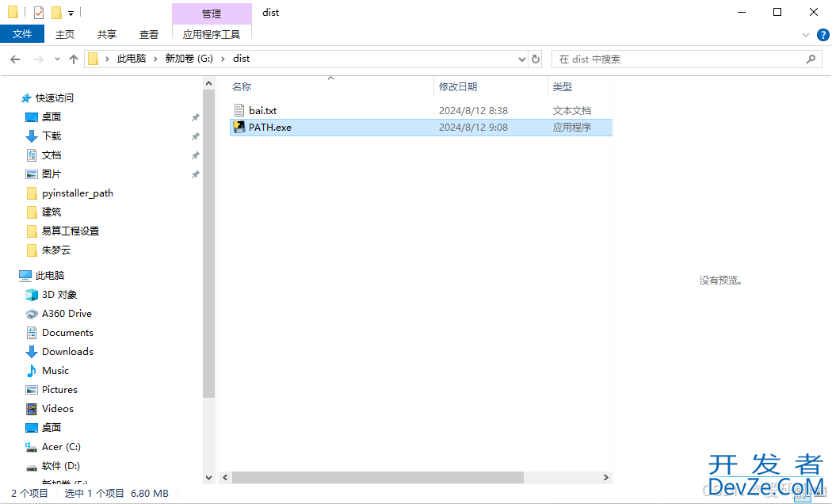Open Music in navigation pane
This screenshot has width=832, height=504.
55,371
